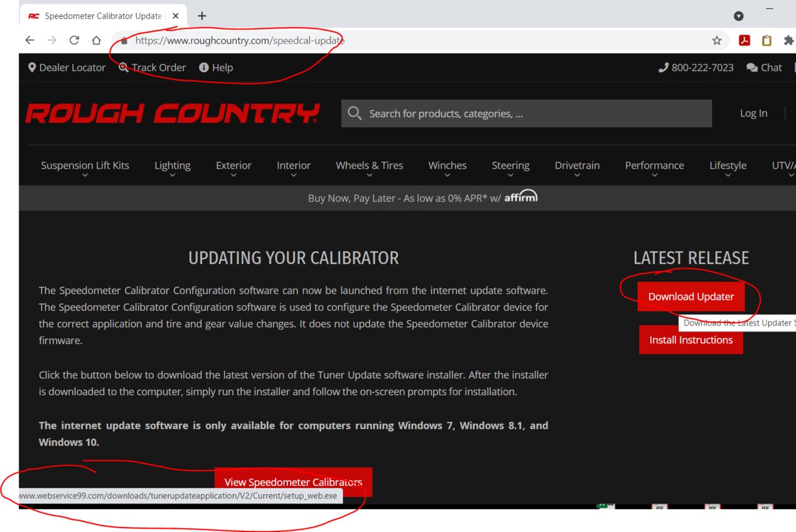796x532 pixels.
Task: Open a new browser tab
Action: [x=202, y=16]
